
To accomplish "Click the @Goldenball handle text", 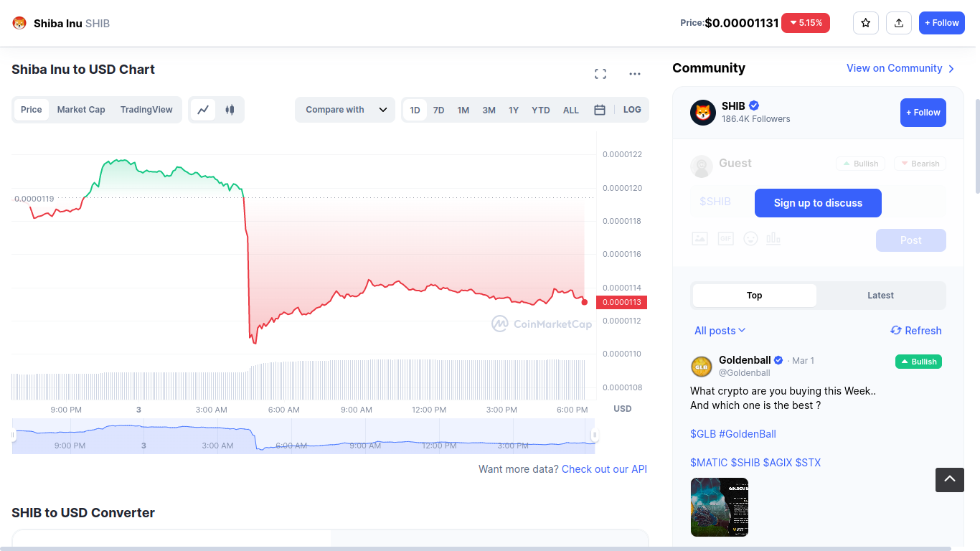I will pos(745,373).
